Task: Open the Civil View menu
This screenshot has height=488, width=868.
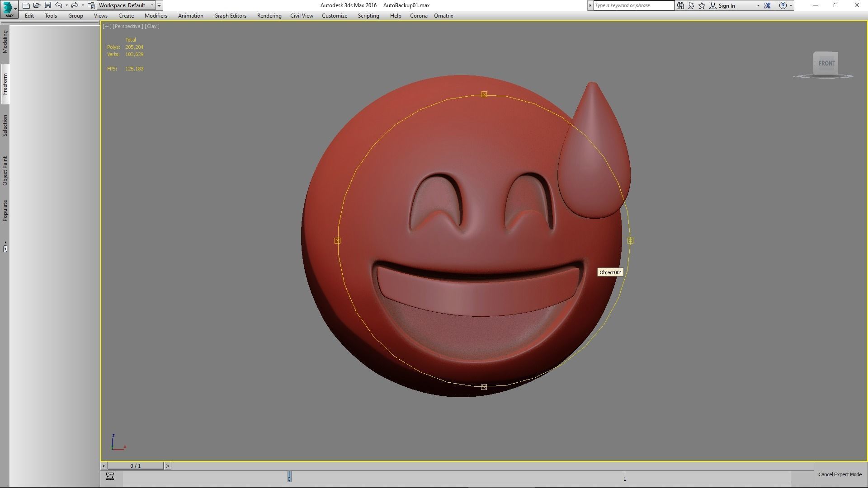Action: click(302, 15)
